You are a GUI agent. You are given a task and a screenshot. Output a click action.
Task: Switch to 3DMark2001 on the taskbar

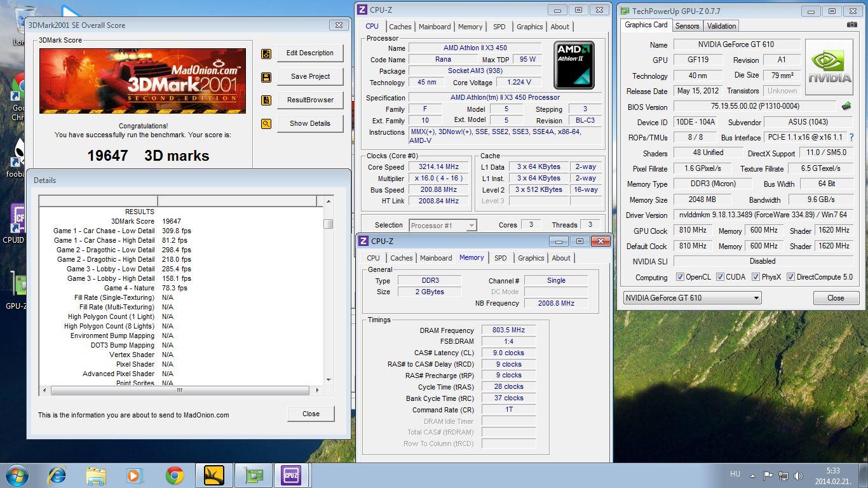[214, 475]
